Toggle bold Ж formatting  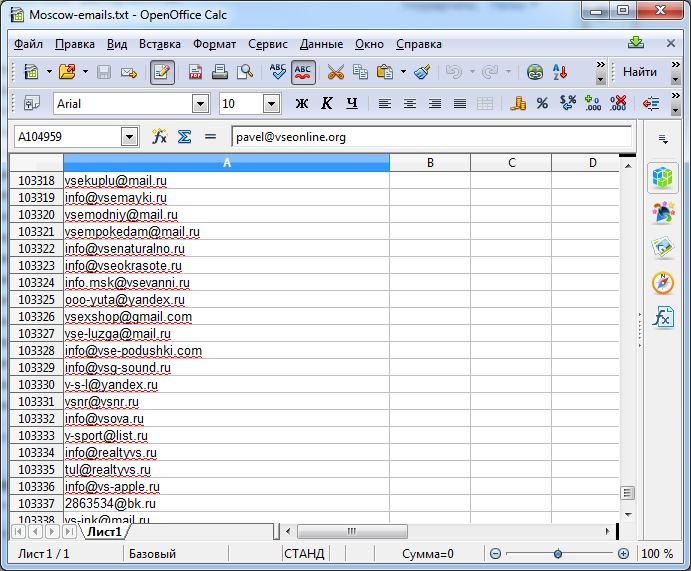[x=302, y=104]
